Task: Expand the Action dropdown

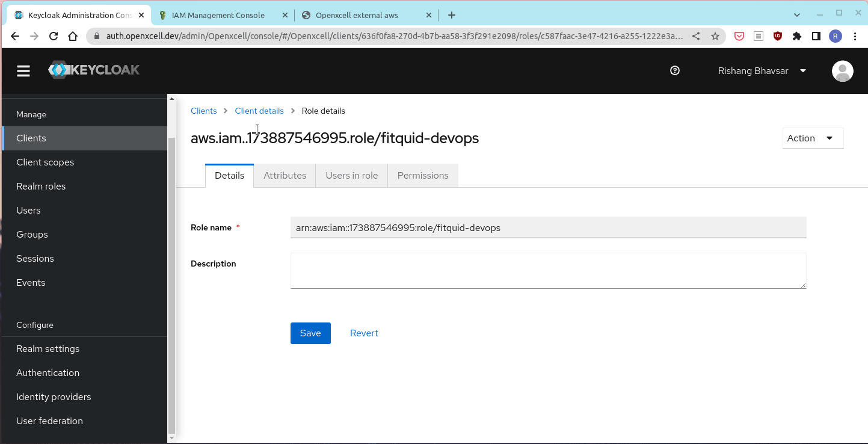Action: point(813,138)
